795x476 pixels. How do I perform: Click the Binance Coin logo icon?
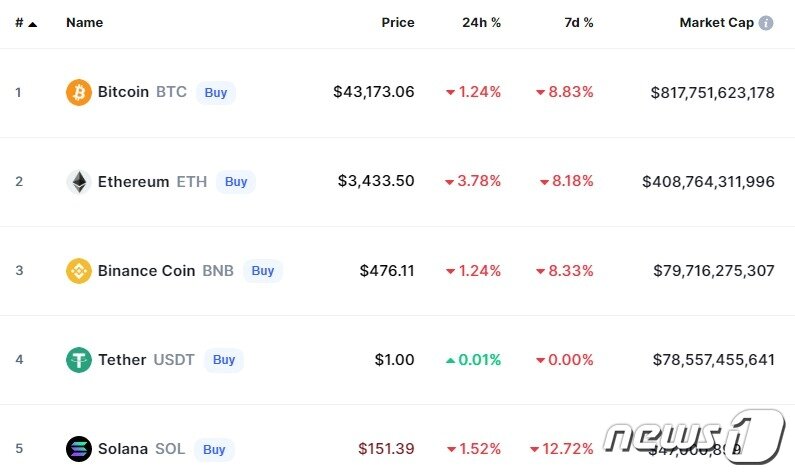tap(78, 271)
